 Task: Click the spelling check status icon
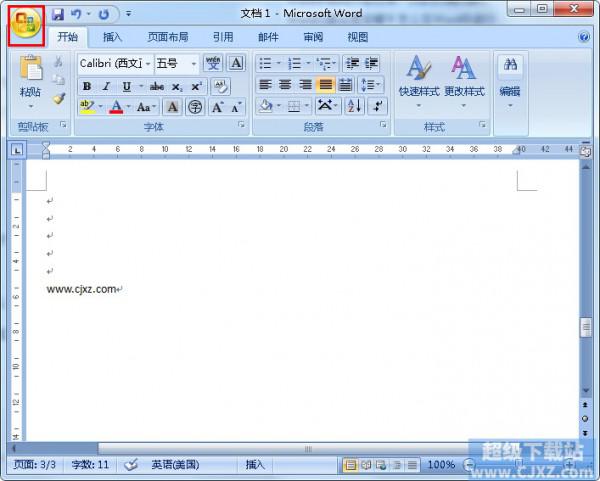131,465
